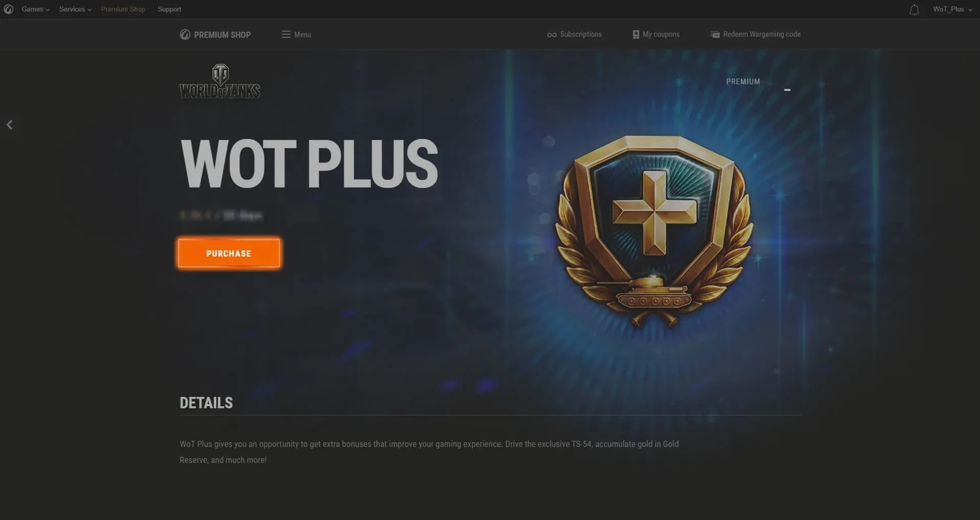Image resolution: width=980 pixels, height=520 pixels.
Task: Click the orange PURCHASE button
Action: pos(229,253)
